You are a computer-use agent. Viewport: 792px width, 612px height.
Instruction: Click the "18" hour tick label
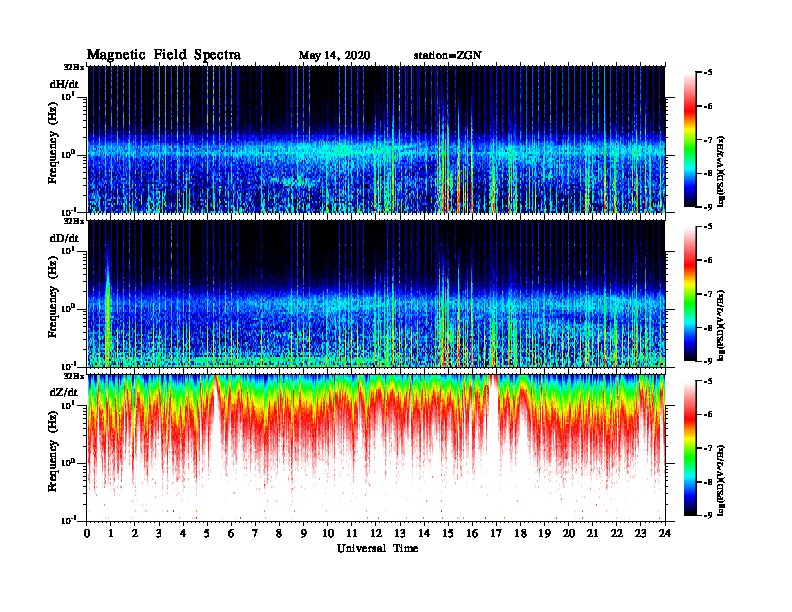pos(520,534)
